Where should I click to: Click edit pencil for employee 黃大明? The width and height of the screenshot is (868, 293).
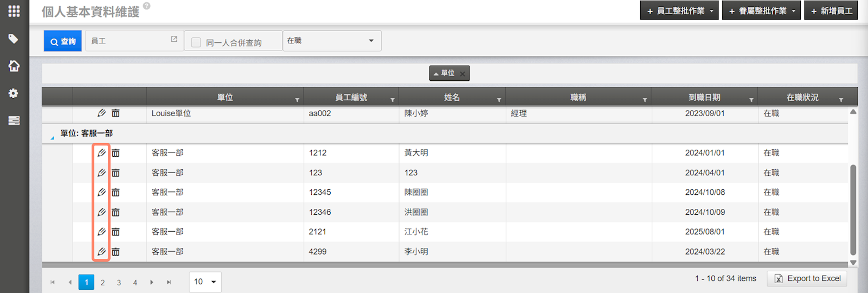click(101, 153)
